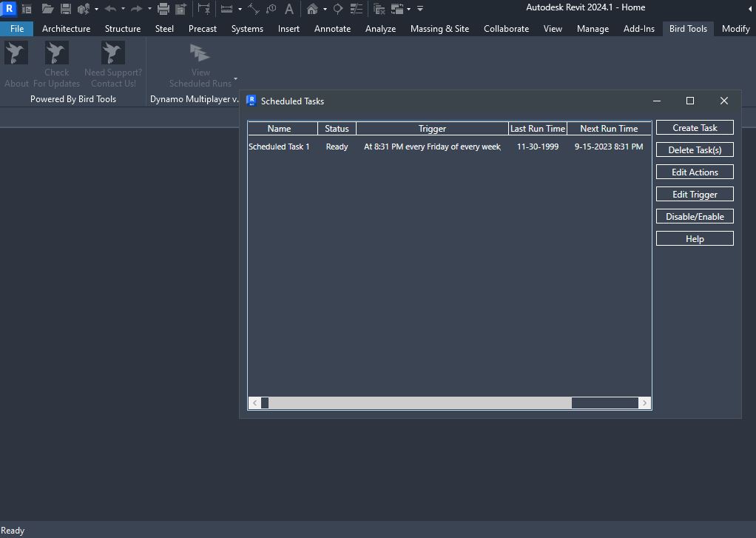Open Customize Quick Access Toolbar dropdown
The image size is (756, 538).
(x=420, y=9)
